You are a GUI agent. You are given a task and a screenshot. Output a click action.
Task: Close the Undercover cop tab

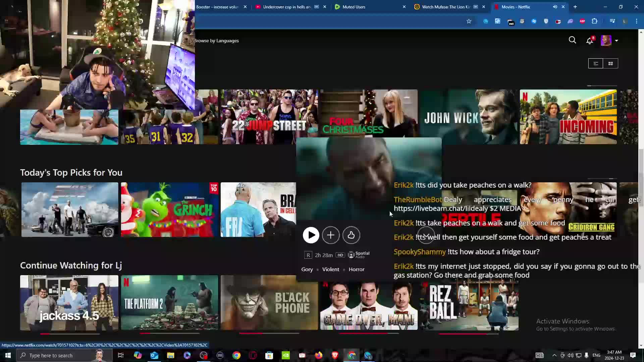[x=324, y=7]
